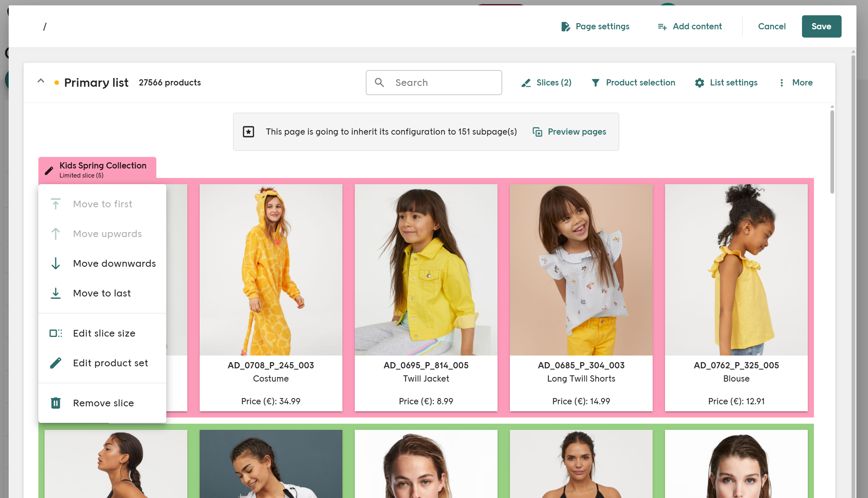Click the Remove slice trash icon

[56, 403]
